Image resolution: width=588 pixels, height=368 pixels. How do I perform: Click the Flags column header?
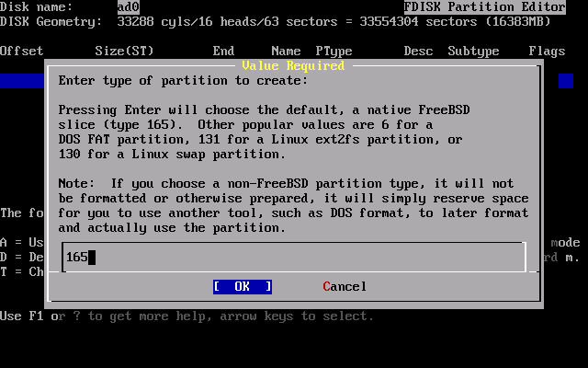pos(547,51)
